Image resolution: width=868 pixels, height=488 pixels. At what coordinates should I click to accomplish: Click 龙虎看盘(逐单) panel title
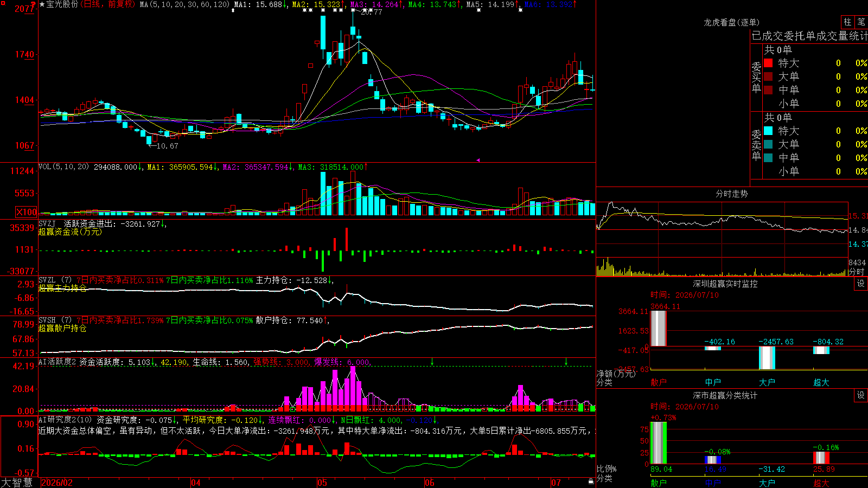pyautogui.click(x=732, y=22)
